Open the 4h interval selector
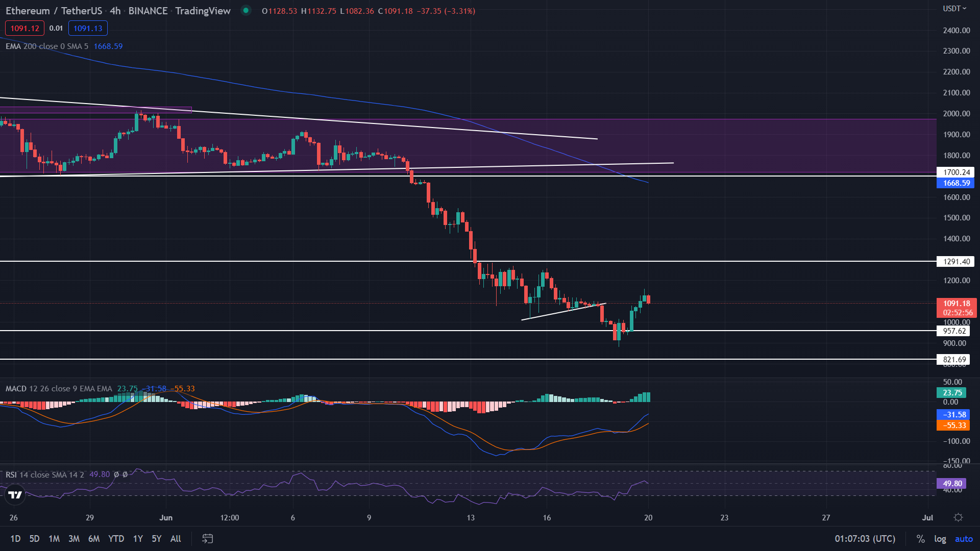Viewport: 980px width, 551px height. (x=115, y=11)
